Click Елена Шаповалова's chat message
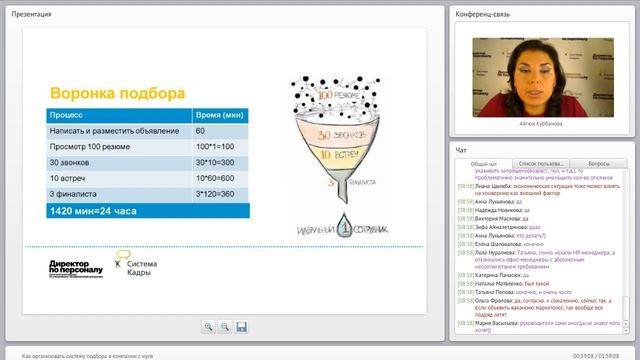This screenshot has width=640, height=360. (x=500, y=244)
